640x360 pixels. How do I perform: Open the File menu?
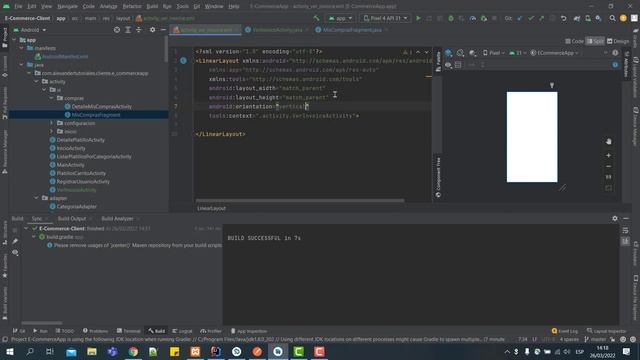pos(18,7)
